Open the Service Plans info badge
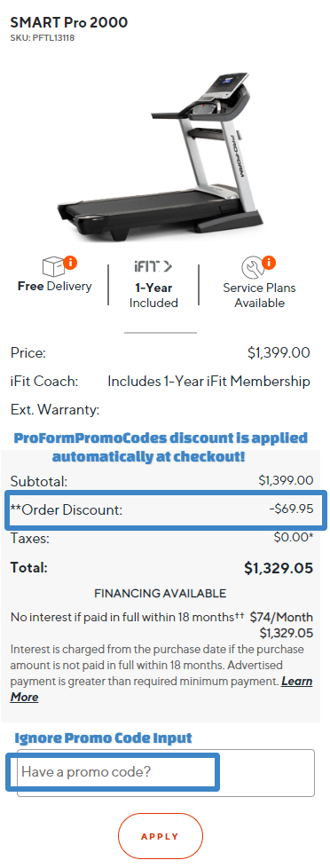The width and height of the screenshot is (330, 868). tap(269, 262)
